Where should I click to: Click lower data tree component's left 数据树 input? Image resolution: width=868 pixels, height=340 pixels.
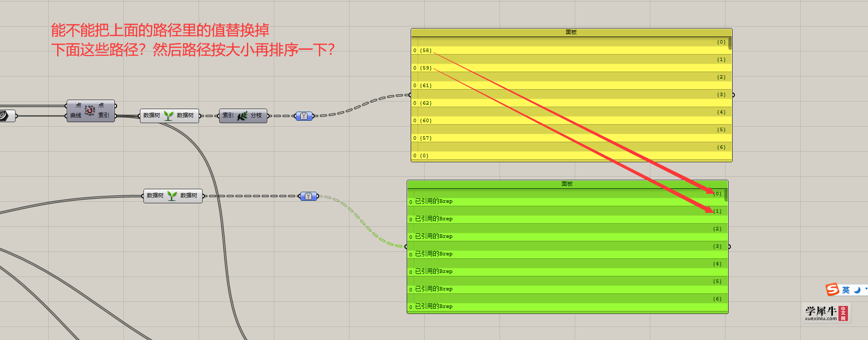click(155, 196)
